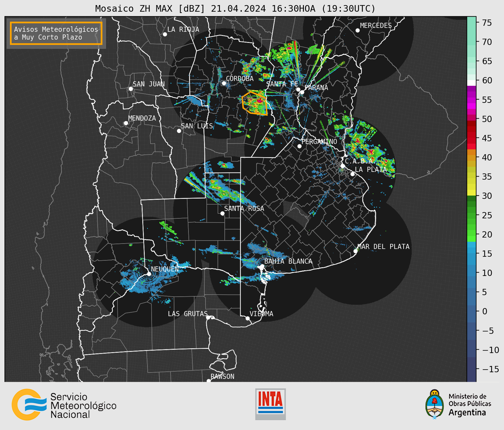Click the BAHÍA BLANCA city marker dot

tap(262, 266)
